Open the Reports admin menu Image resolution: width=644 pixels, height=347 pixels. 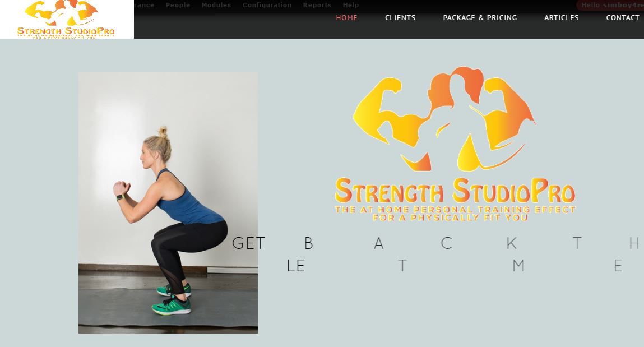317,6
